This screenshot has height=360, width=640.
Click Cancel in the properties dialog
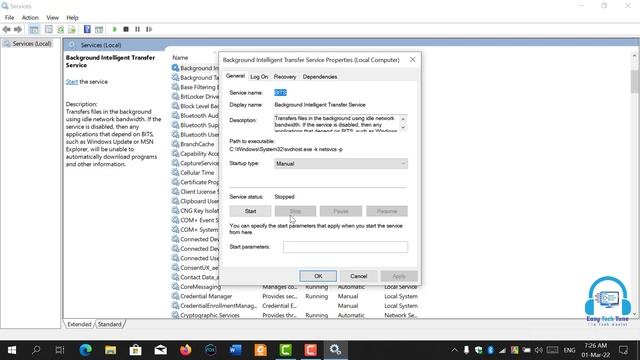tap(358, 276)
